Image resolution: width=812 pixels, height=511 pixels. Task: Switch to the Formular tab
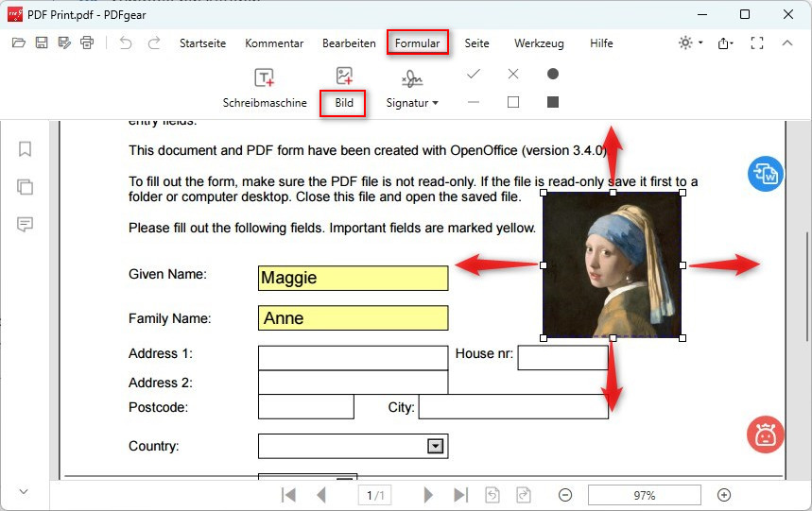point(418,43)
